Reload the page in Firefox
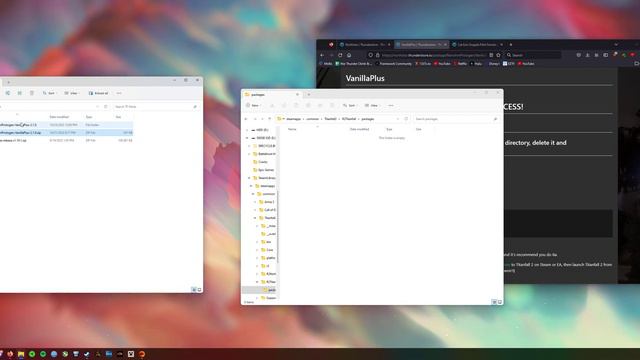This screenshot has width=640, height=360. click(x=340, y=55)
